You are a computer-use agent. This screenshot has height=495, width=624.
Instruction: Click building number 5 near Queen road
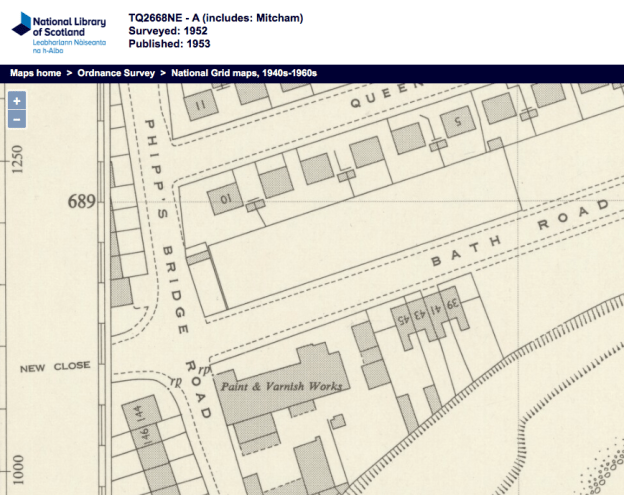pyautogui.click(x=458, y=124)
